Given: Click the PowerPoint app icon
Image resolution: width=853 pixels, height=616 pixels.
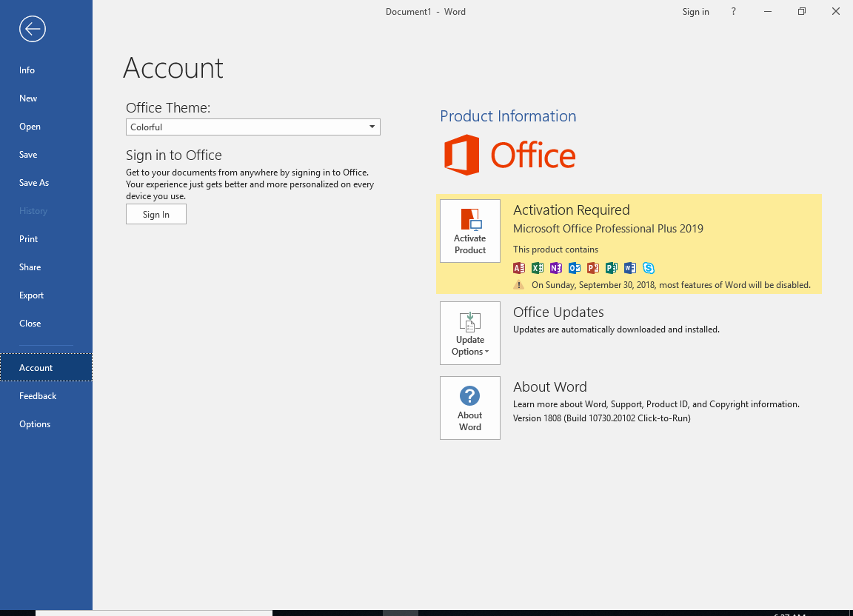Looking at the screenshot, I should point(593,268).
